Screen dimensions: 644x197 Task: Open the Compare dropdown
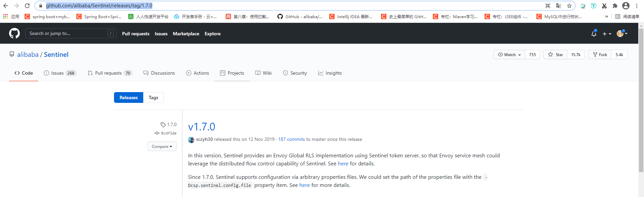(x=162, y=146)
